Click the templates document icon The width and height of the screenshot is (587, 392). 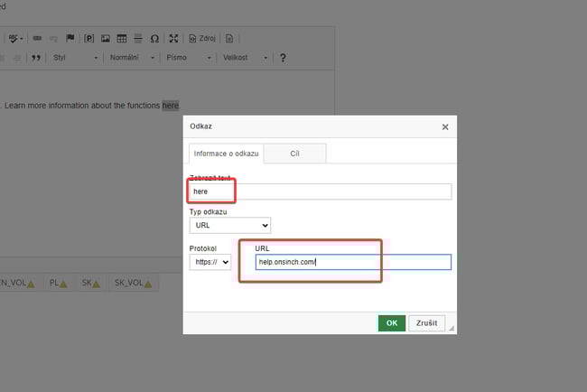click(x=229, y=38)
